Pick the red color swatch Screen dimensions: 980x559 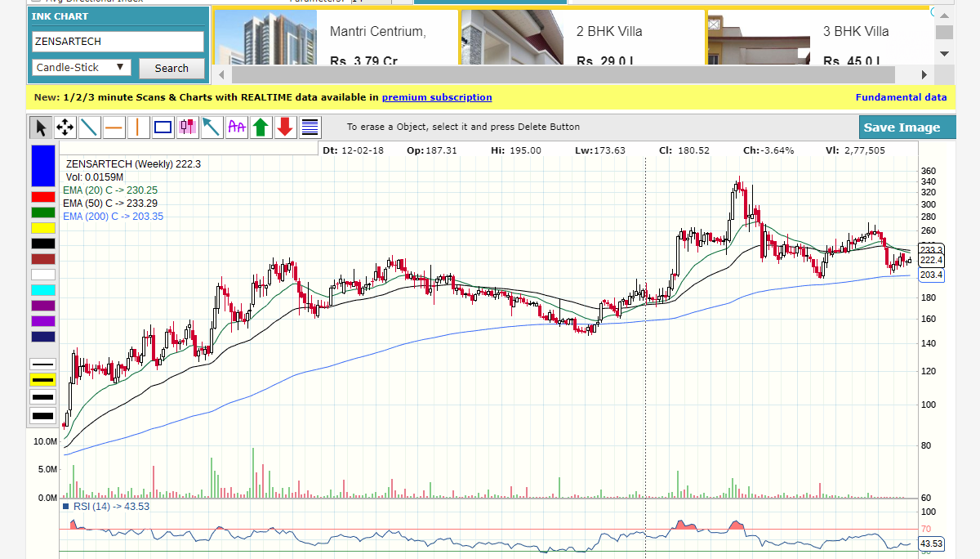pos(42,197)
